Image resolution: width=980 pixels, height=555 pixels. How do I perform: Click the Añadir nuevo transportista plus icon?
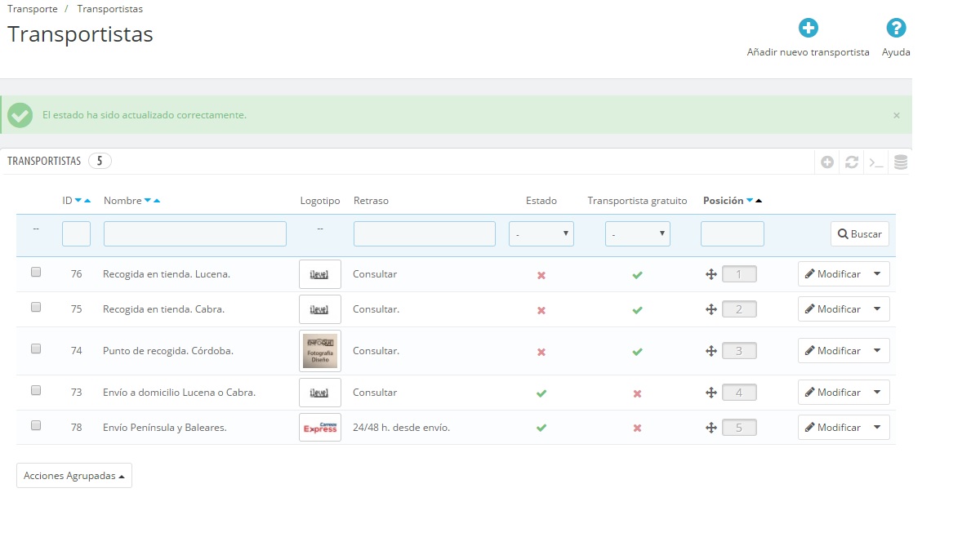point(808,29)
